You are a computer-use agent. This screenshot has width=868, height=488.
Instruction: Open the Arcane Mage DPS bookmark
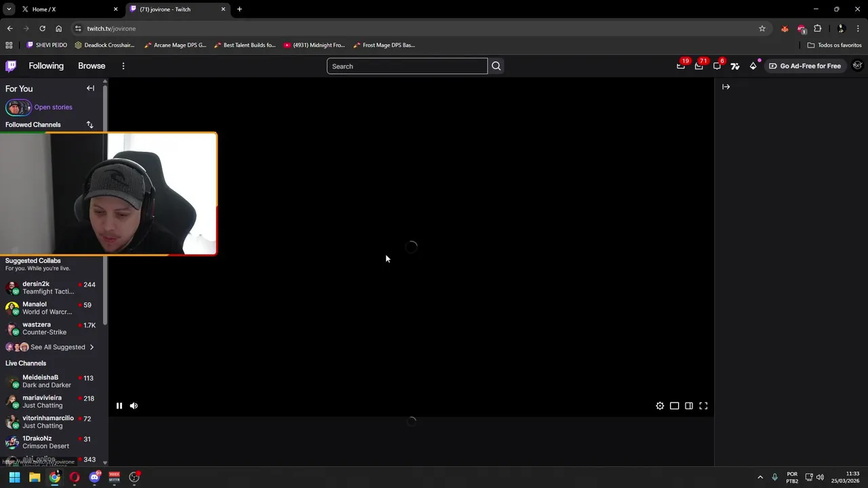pos(175,45)
